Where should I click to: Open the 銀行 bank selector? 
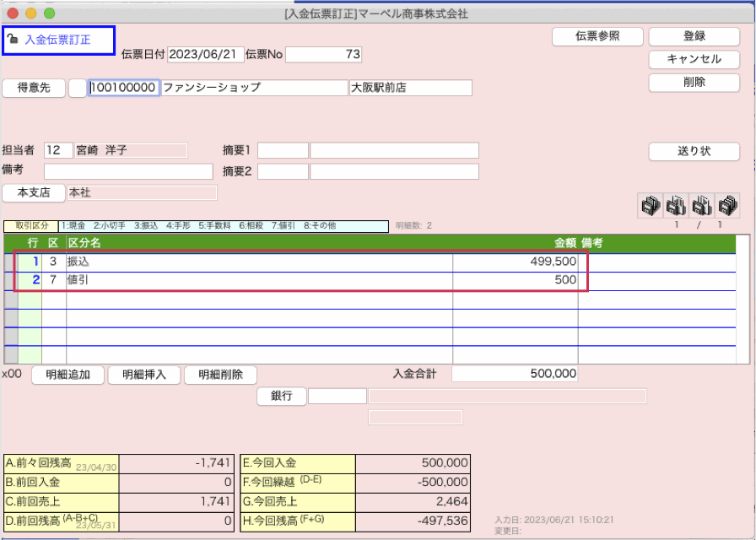pos(281,396)
